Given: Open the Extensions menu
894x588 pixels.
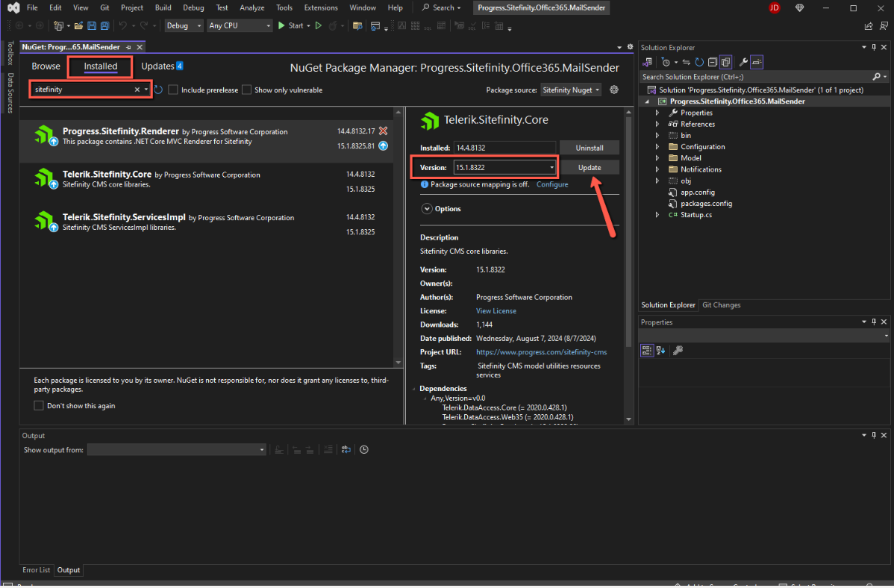Looking at the screenshot, I should click(321, 8).
